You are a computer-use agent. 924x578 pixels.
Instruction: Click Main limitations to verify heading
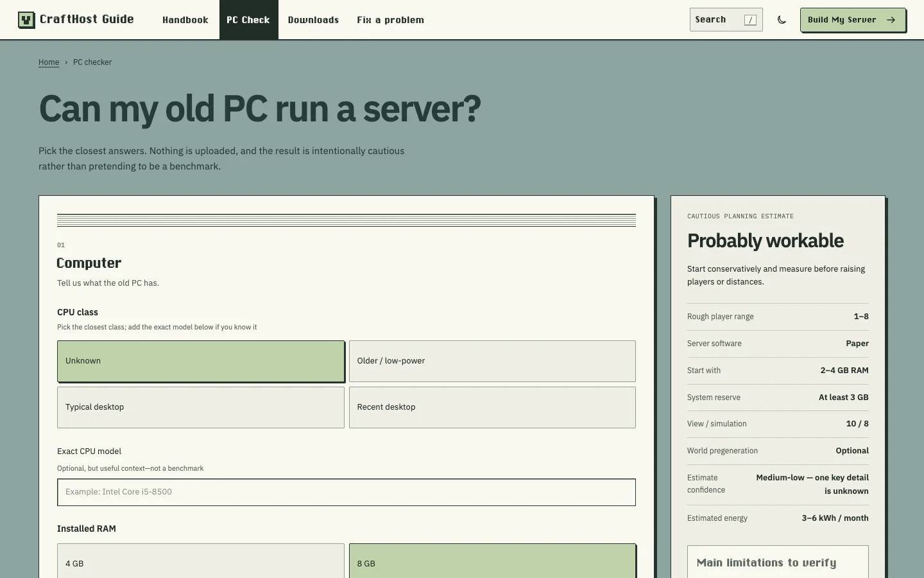click(766, 563)
